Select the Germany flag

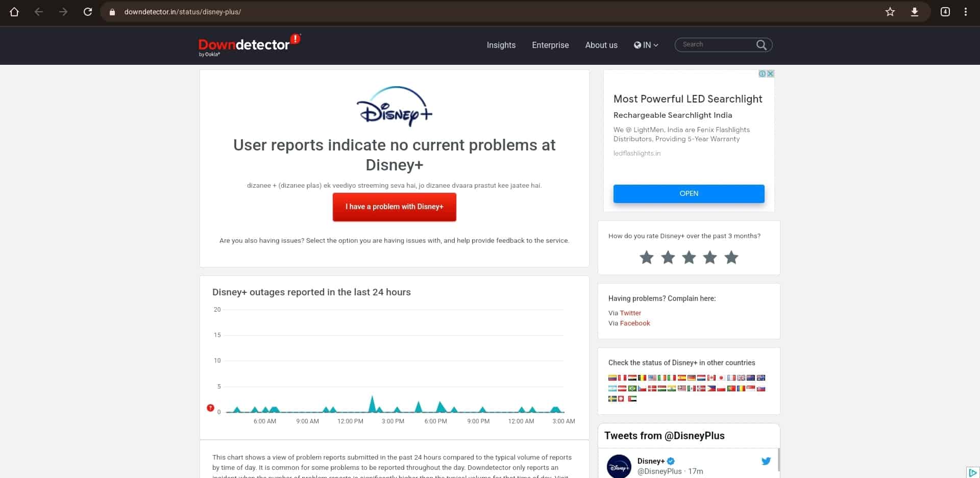click(692, 378)
